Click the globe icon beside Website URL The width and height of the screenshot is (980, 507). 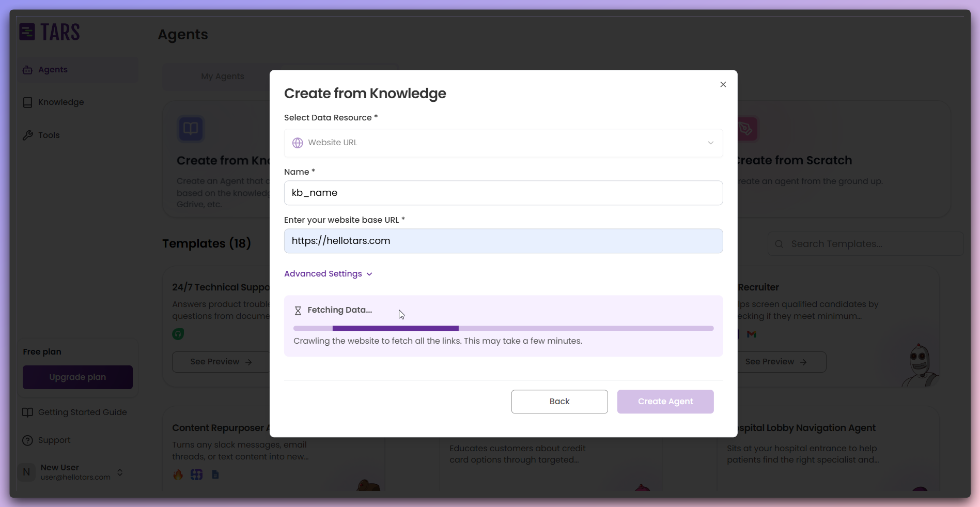tap(298, 143)
